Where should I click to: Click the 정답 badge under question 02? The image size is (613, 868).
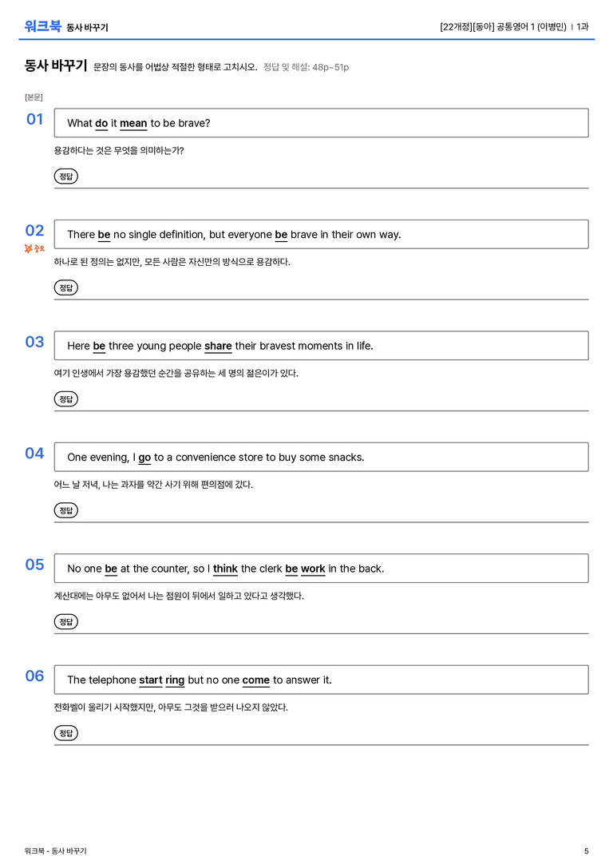click(65, 287)
